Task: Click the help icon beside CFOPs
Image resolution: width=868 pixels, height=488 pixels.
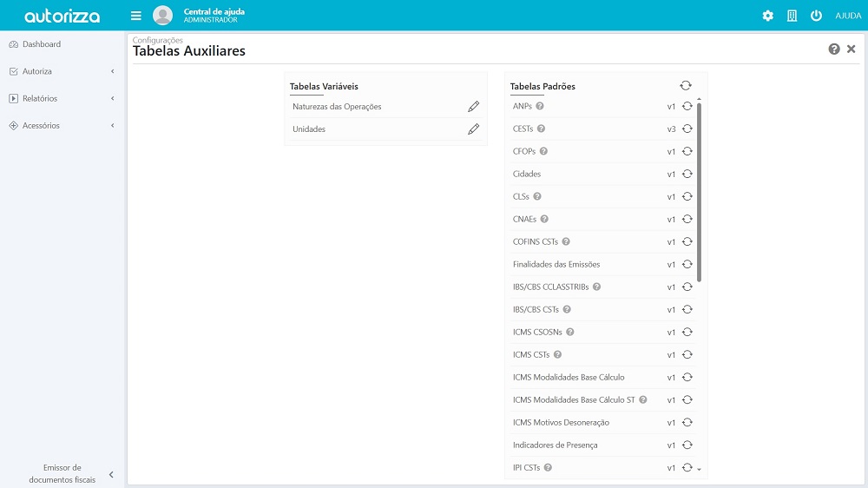Action: (x=543, y=151)
